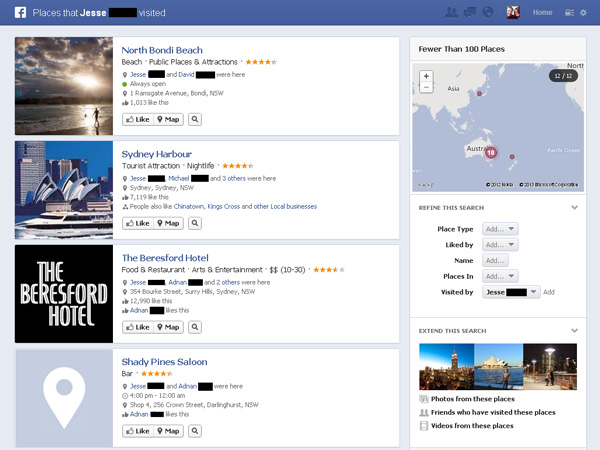Screen dimensions: 600x450
Task: Click the cluster marker labeled 10
Action: (491, 153)
